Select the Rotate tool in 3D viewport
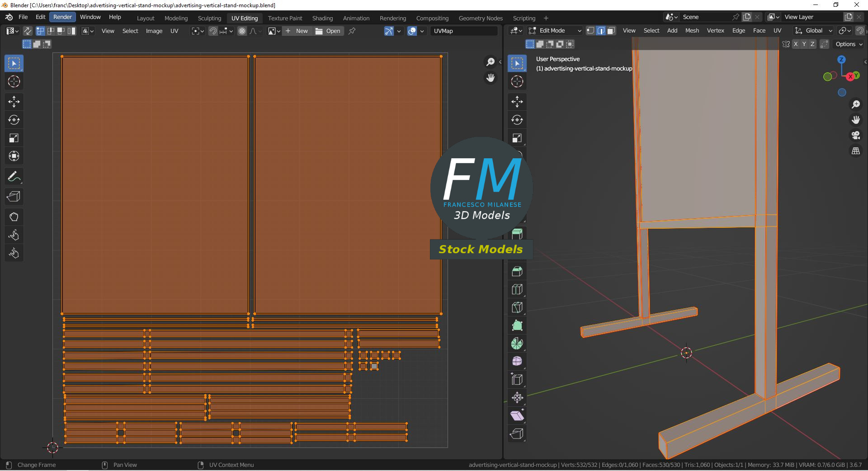868x471 pixels. pos(517,120)
